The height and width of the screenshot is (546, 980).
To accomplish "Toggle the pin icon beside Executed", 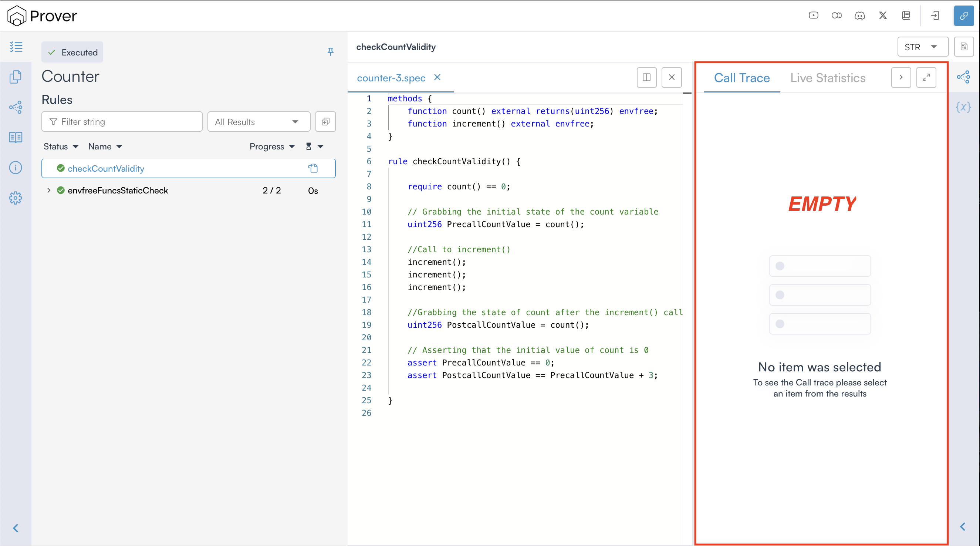I will point(330,51).
